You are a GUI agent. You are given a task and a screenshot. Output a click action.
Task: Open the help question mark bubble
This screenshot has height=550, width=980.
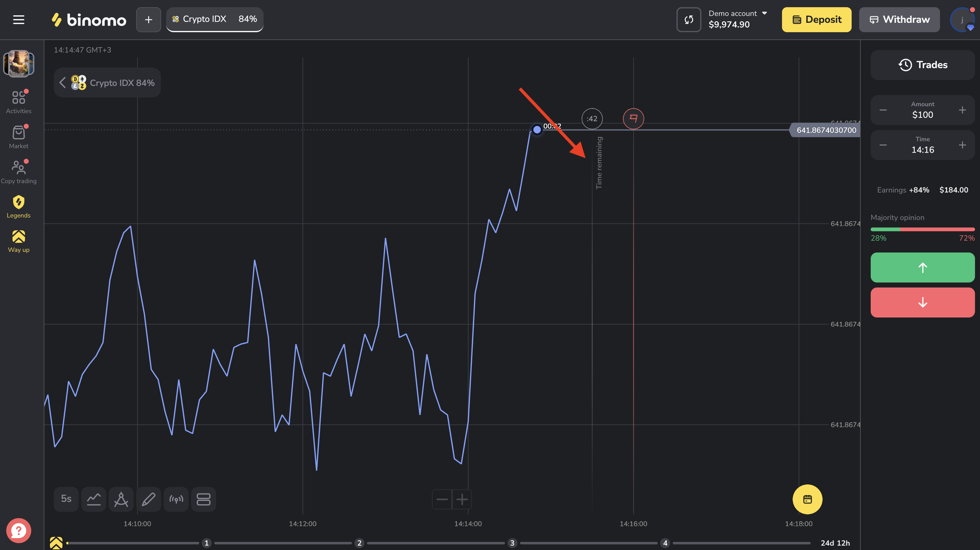19,531
